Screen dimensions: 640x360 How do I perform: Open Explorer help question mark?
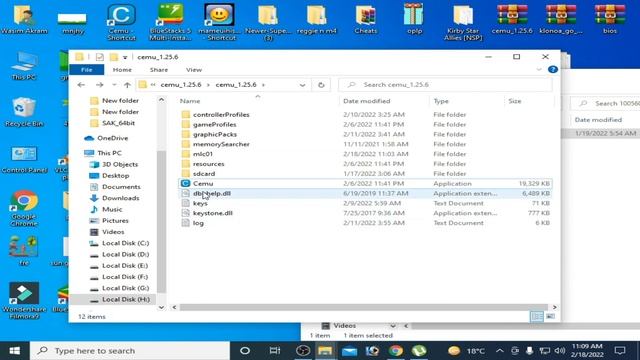click(553, 69)
